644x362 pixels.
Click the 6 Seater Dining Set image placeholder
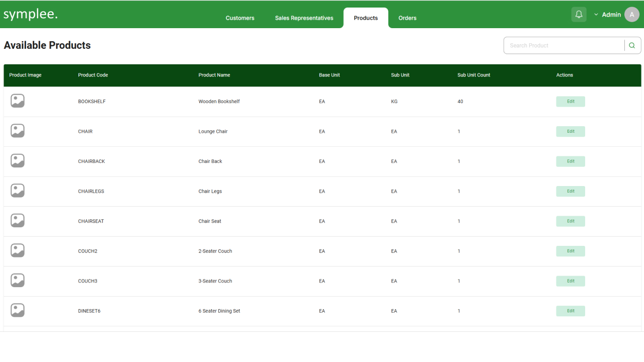(18, 311)
